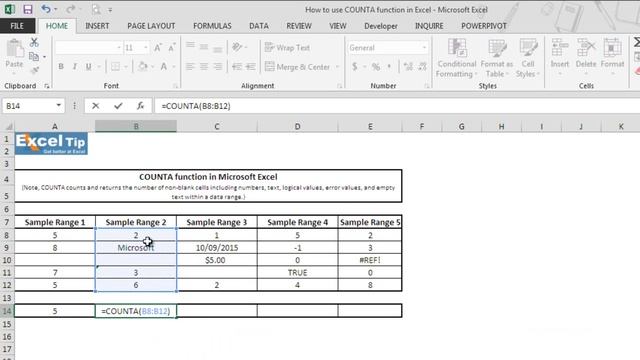Click in the formula bar

click(396, 106)
